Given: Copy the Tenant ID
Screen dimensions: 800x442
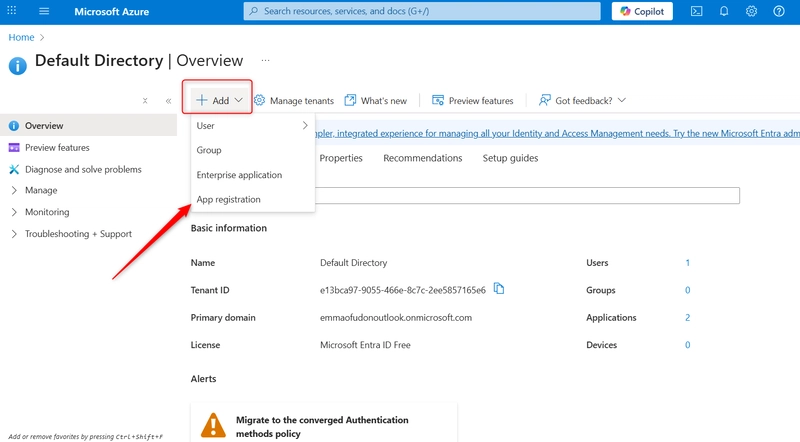Looking at the screenshot, I should point(499,289).
